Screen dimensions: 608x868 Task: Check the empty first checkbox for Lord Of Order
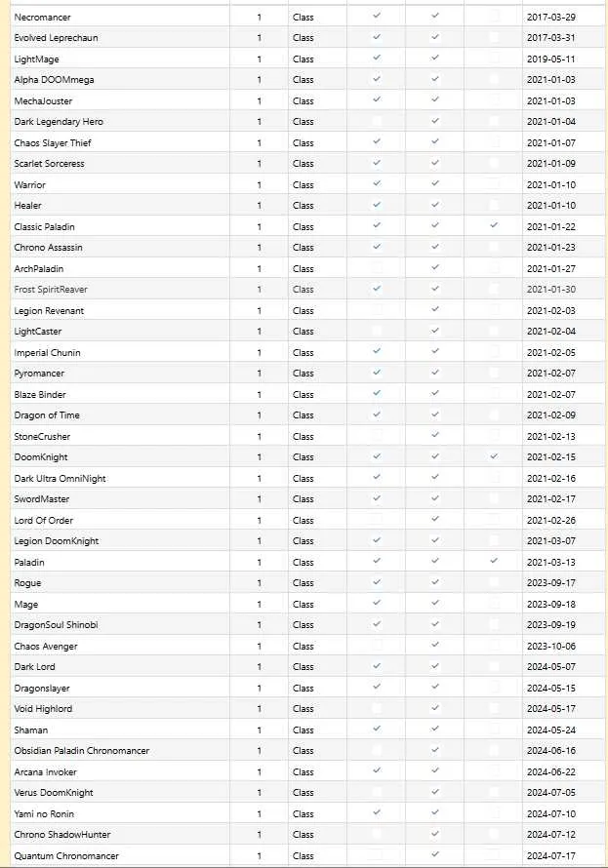377,520
